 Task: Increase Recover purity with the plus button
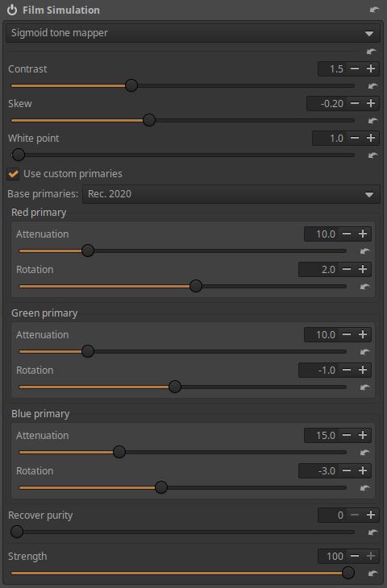371,516
